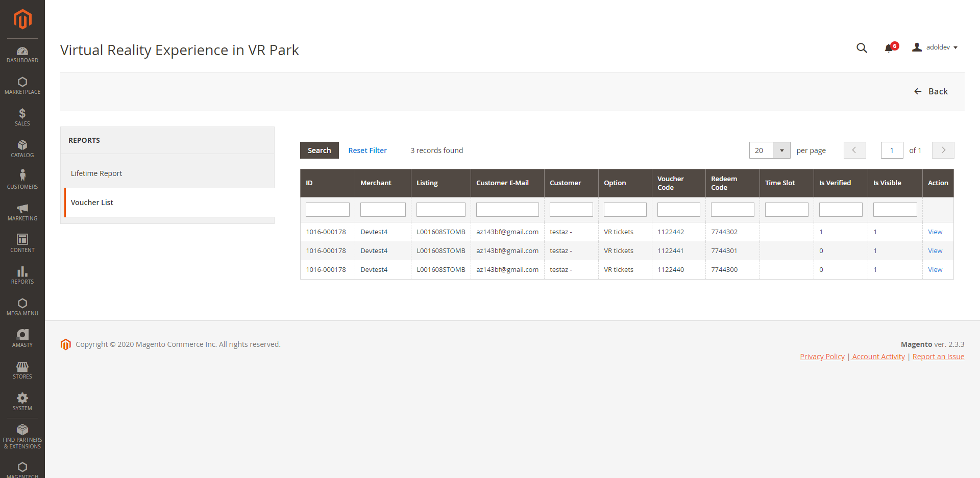Open the Dashboard sidebar section
This screenshot has width=980, height=478.
[22, 55]
